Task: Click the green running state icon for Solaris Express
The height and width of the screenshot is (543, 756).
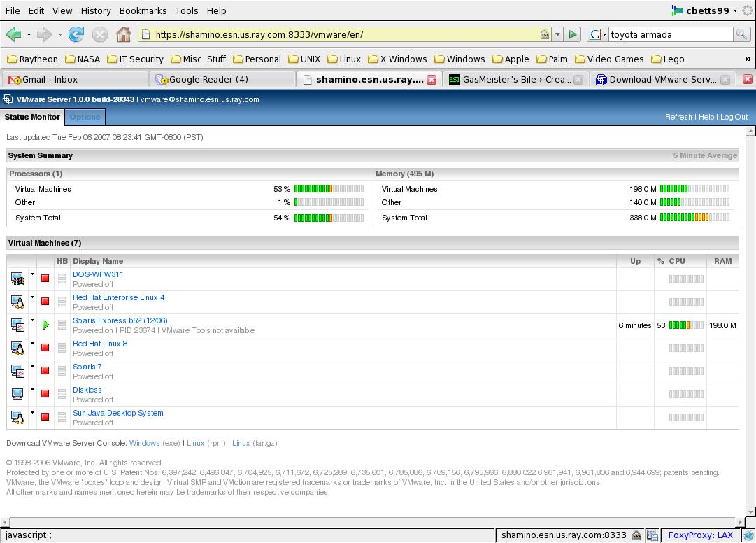Action: [x=45, y=325]
